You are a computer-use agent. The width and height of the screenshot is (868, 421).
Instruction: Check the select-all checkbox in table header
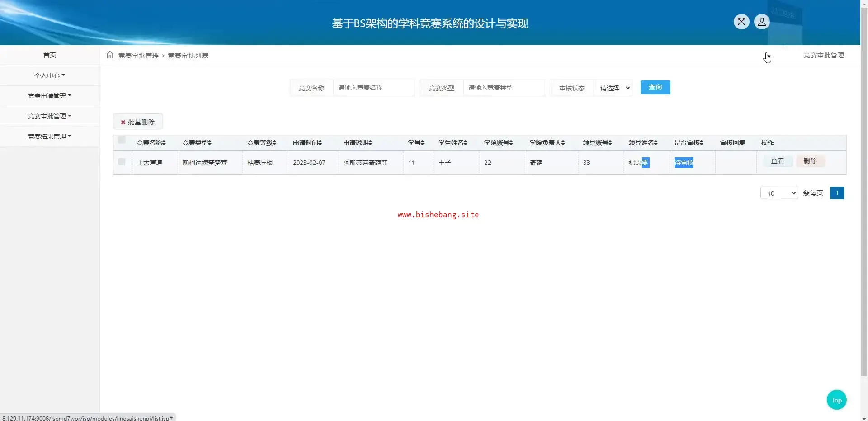[122, 140]
